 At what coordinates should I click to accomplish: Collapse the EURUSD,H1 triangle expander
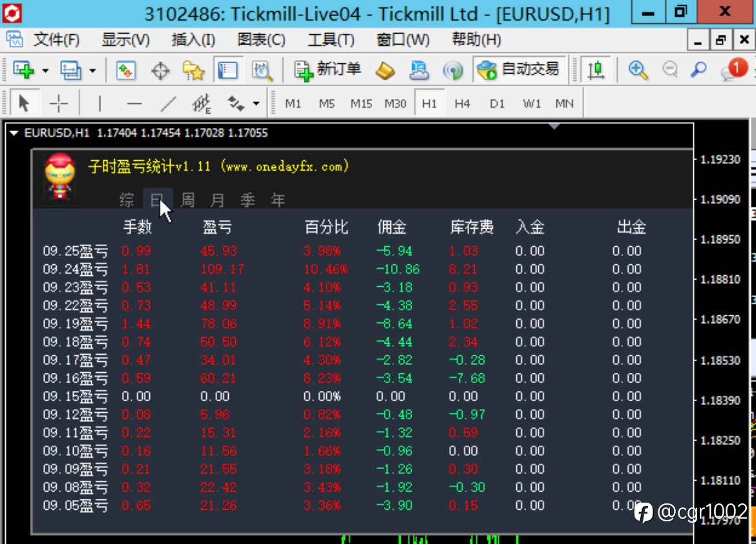pos(14,133)
